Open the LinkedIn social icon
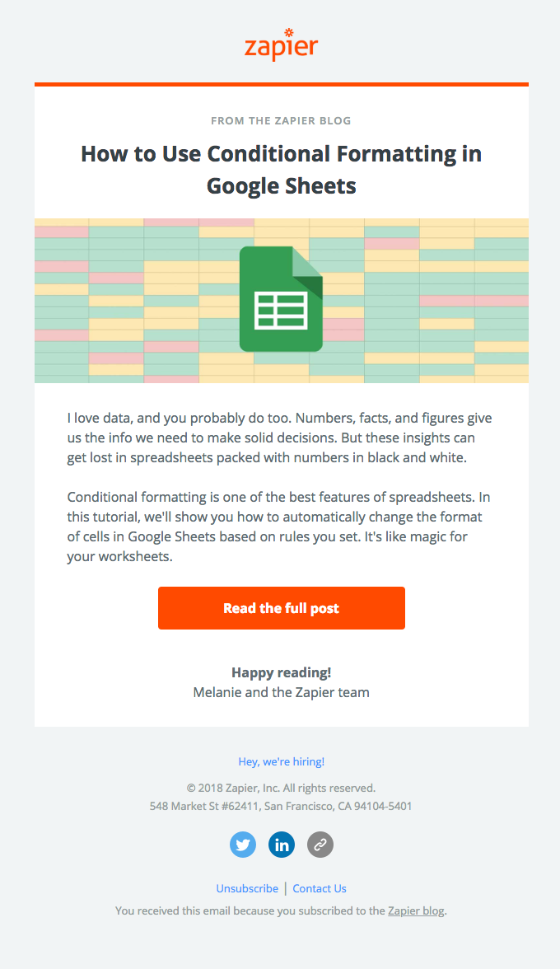The image size is (560, 969). point(282,845)
